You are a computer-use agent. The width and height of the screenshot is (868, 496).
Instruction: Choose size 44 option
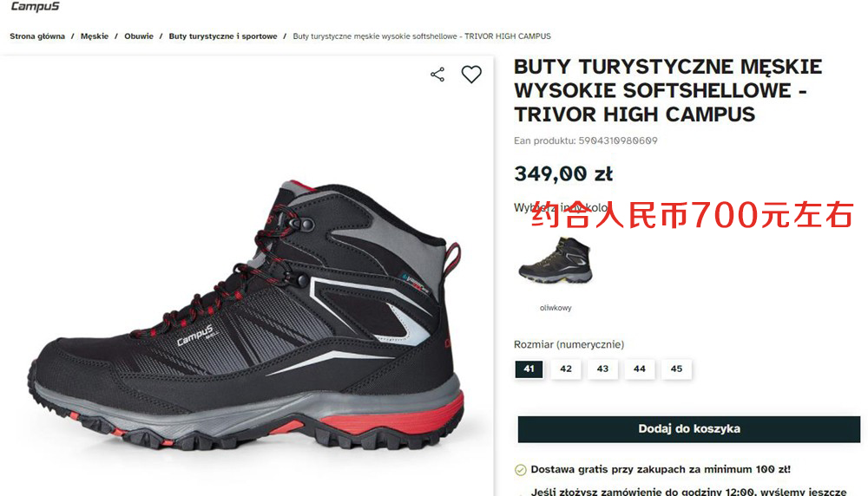click(640, 369)
